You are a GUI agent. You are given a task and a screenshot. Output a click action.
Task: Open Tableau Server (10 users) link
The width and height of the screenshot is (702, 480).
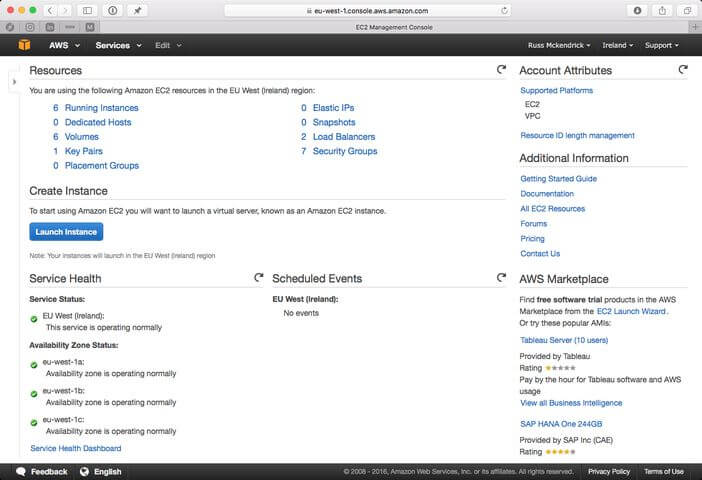click(564, 340)
